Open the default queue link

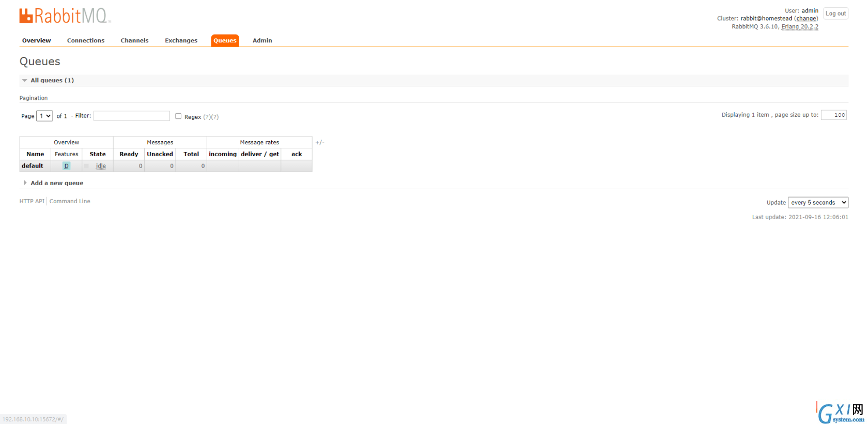tap(33, 166)
